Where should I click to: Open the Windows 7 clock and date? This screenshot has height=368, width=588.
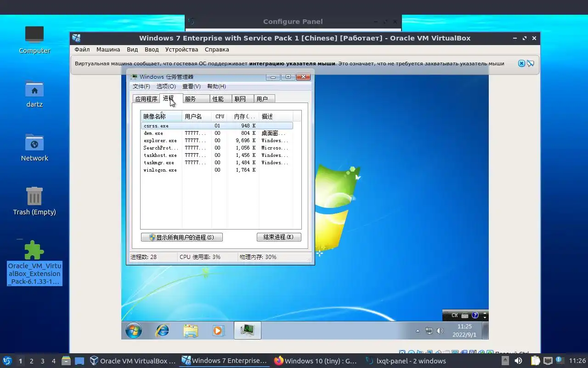click(464, 330)
